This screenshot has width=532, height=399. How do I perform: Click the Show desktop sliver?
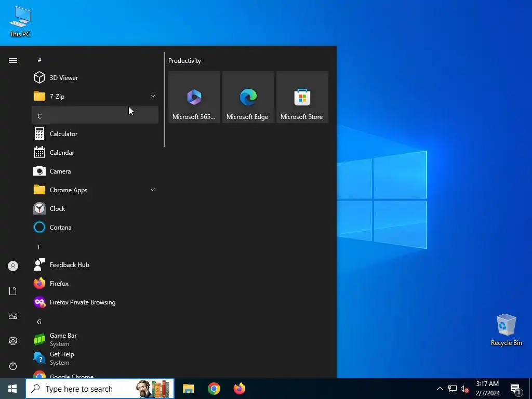point(530,389)
